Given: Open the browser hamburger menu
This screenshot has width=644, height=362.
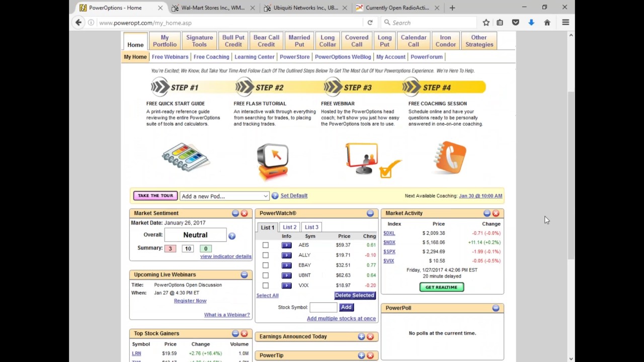Looking at the screenshot, I should (x=566, y=23).
